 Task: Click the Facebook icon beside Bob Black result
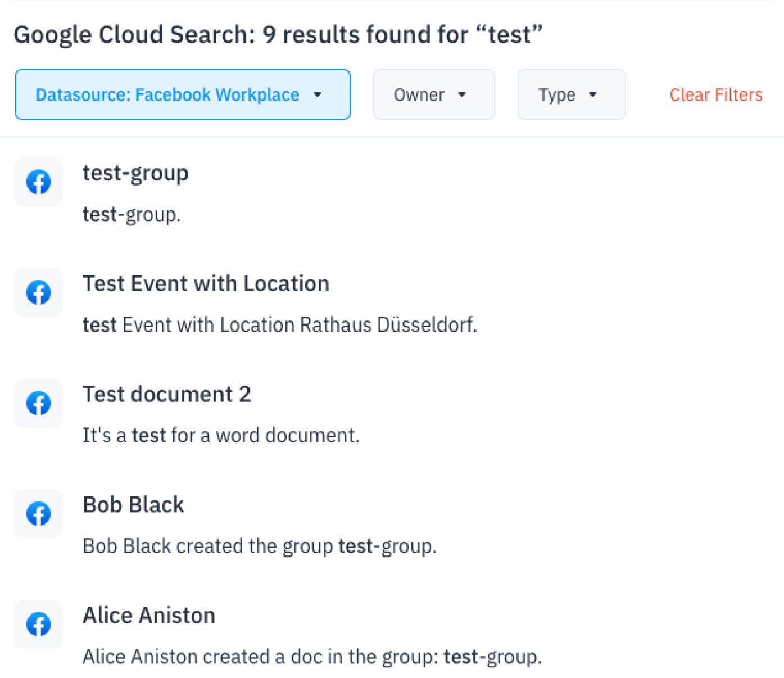pyautogui.click(x=39, y=513)
